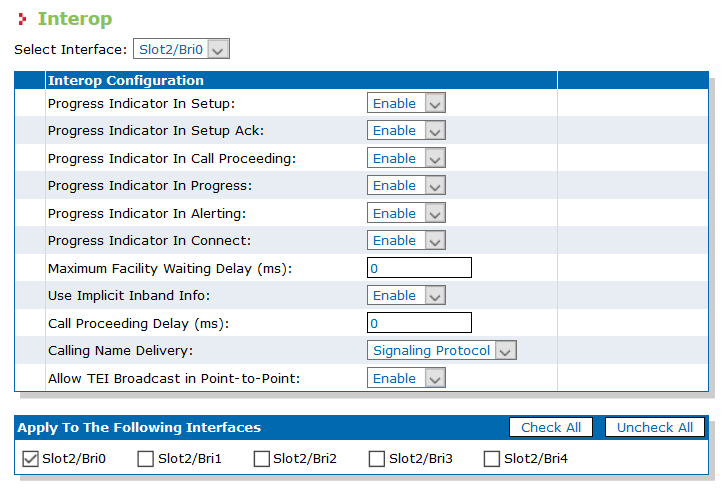The width and height of the screenshot is (728, 489).
Task: Expand Allow TEI Broadcast in Point-to-Point dropdown
Action: [x=406, y=378]
